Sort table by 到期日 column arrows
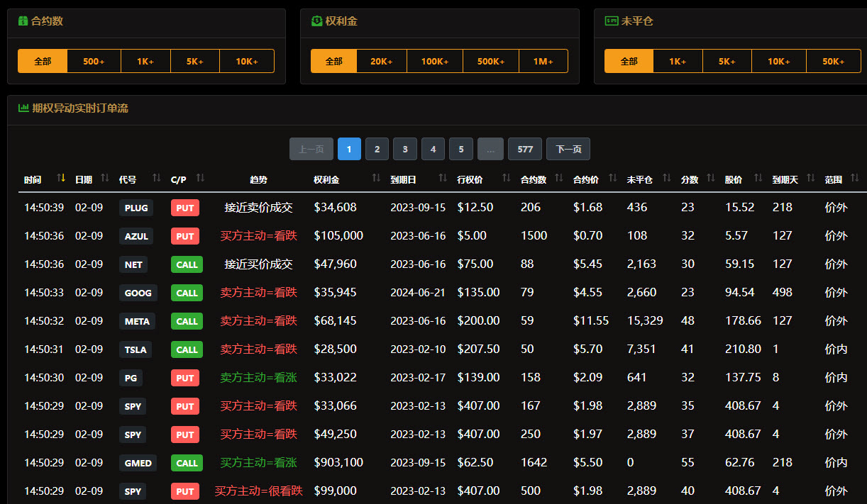Viewport: 867px width, 504px height. [x=443, y=179]
